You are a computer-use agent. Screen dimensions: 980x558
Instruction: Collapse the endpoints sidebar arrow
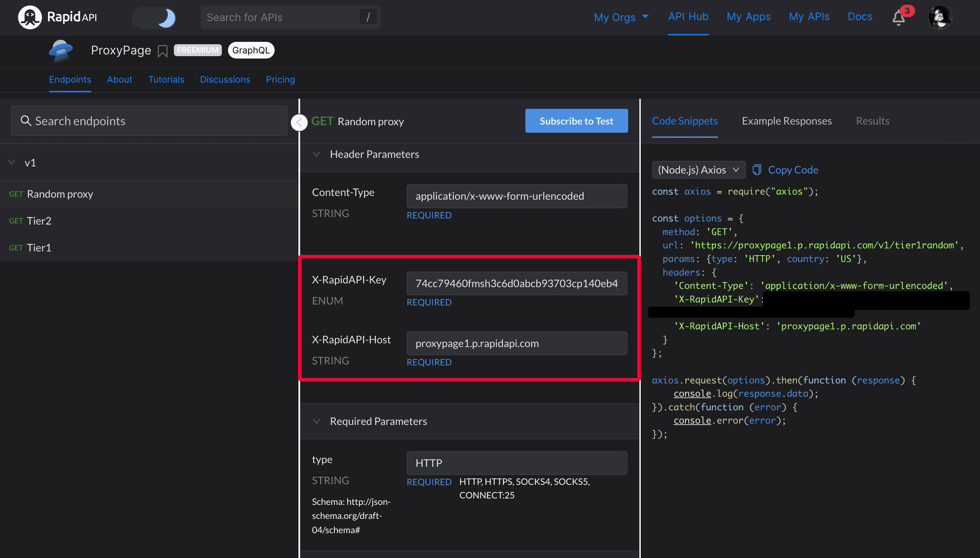(x=299, y=122)
